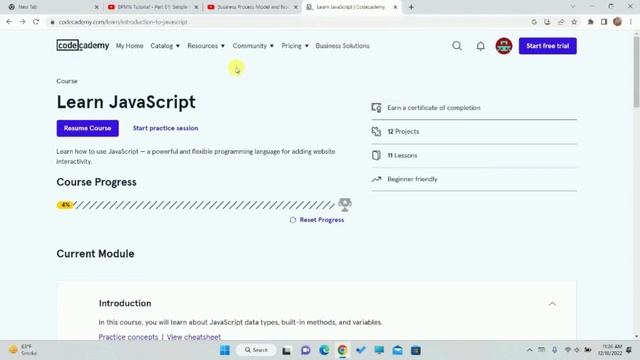Screen dimensions: 640x360
Task: Expand the Community dropdown
Action: coord(253,46)
